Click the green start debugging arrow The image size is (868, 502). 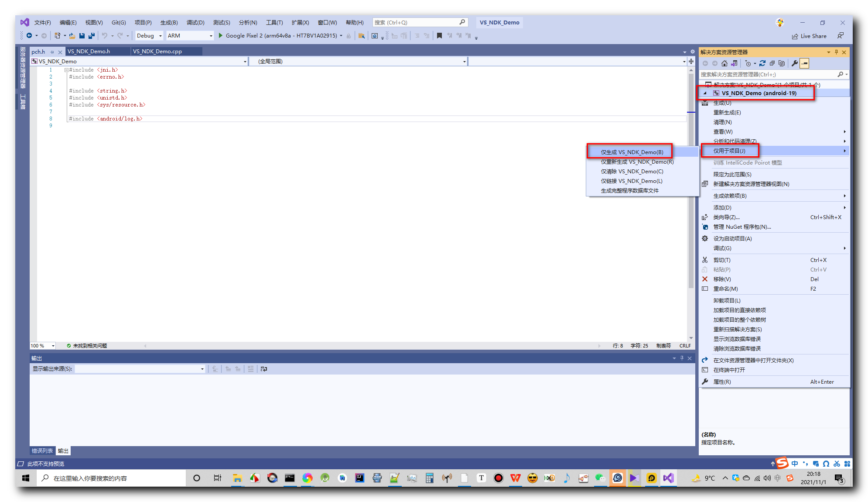tap(220, 35)
